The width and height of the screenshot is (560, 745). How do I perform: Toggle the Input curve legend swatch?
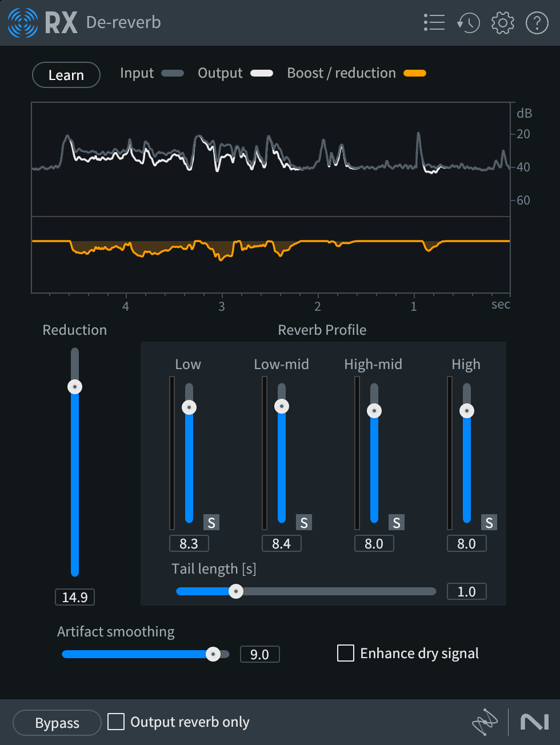pos(173,73)
